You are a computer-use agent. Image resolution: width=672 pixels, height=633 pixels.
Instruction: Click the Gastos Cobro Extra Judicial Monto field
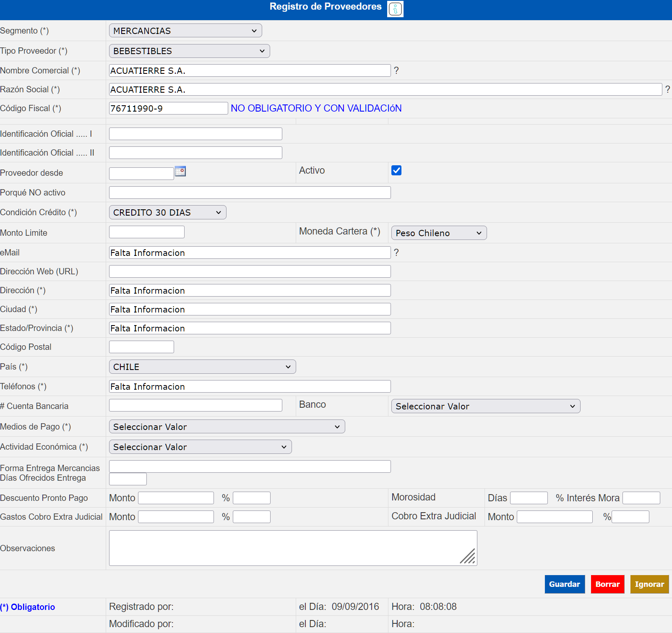(176, 517)
